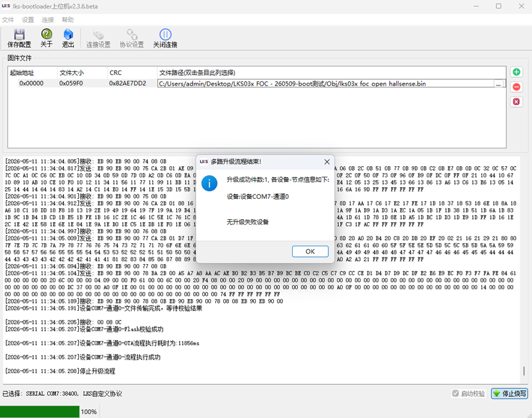Viewport: 532px width, 418px height.
Task: Open 连接设置 connection settings
Action: coord(98,38)
